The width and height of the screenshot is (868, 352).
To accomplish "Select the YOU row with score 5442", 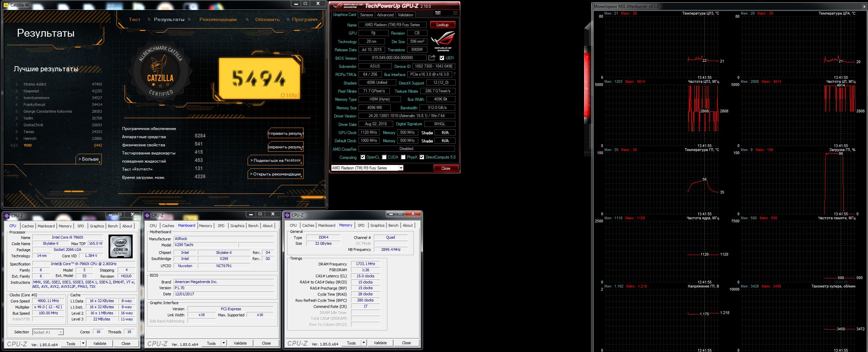I will (x=57, y=145).
